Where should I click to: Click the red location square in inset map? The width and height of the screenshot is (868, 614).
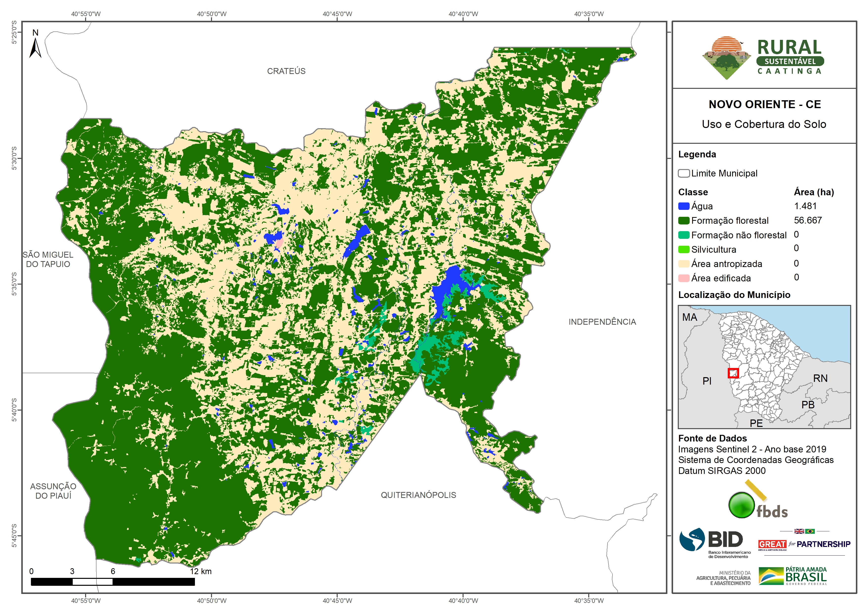point(733,373)
